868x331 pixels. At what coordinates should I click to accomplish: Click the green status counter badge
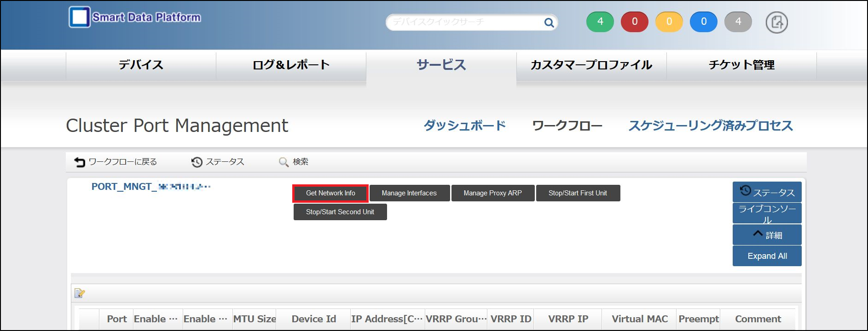click(600, 22)
